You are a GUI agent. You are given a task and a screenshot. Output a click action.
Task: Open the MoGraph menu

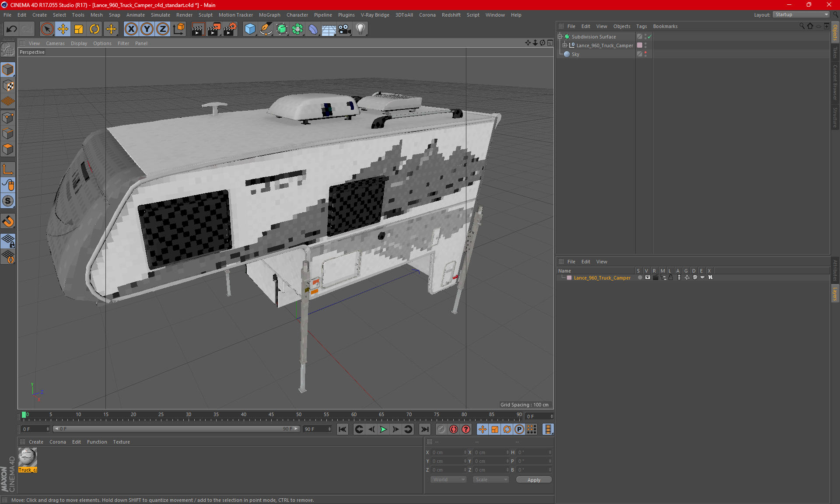[269, 15]
